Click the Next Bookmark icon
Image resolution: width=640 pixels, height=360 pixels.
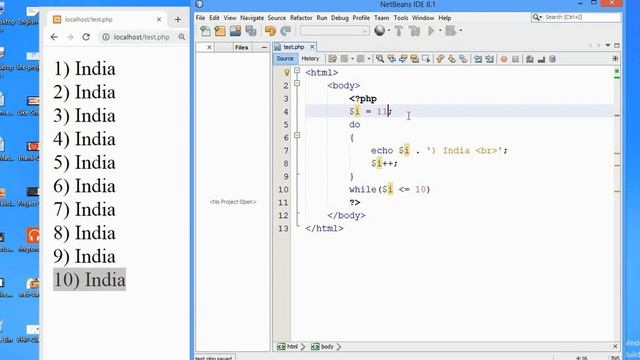tap(451, 59)
